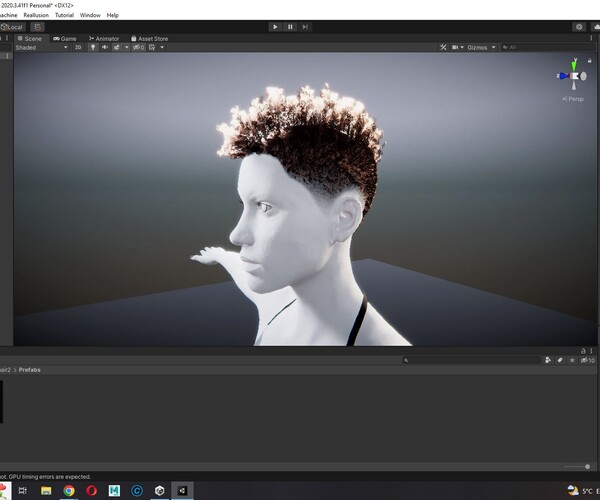The height and width of the screenshot is (500, 600).
Task: Open the Unity Collaborate services icon
Action: pyautogui.click(x=579, y=27)
